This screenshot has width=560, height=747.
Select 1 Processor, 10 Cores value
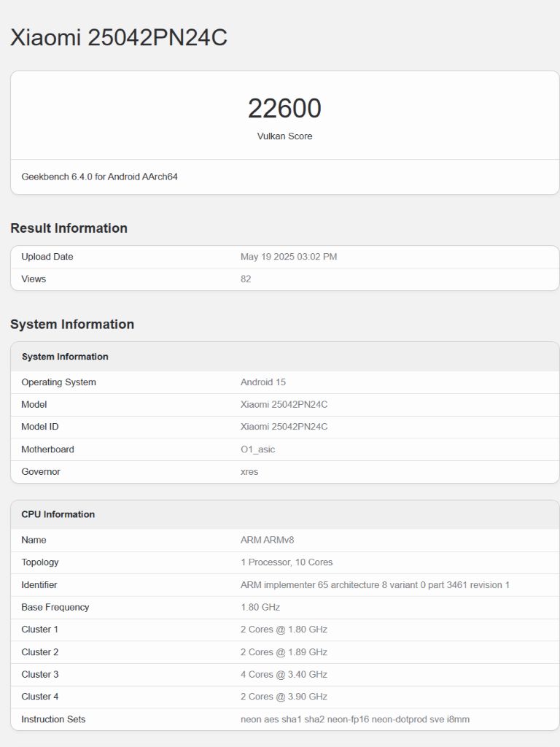pyautogui.click(x=287, y=562)
